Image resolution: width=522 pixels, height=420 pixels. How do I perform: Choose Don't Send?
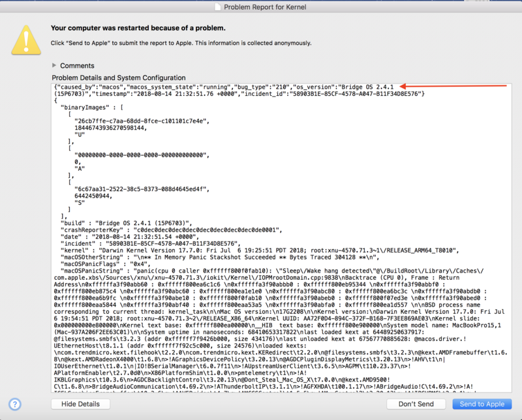416,404
